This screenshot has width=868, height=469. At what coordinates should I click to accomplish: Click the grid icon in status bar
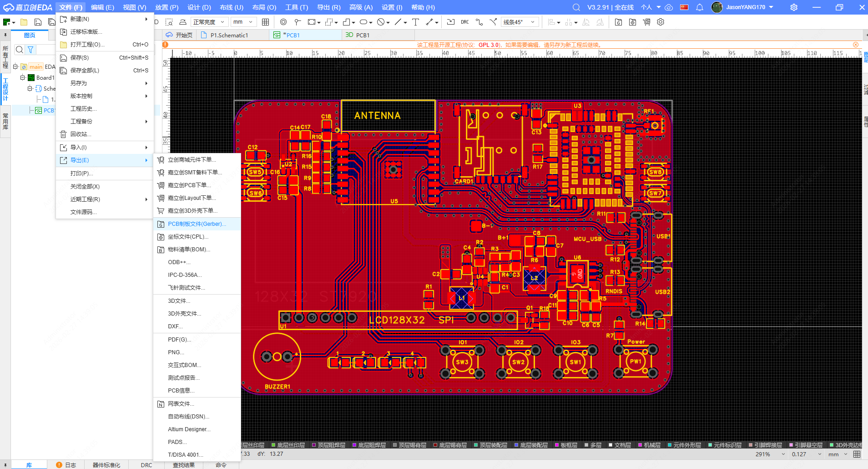[857, 454]
